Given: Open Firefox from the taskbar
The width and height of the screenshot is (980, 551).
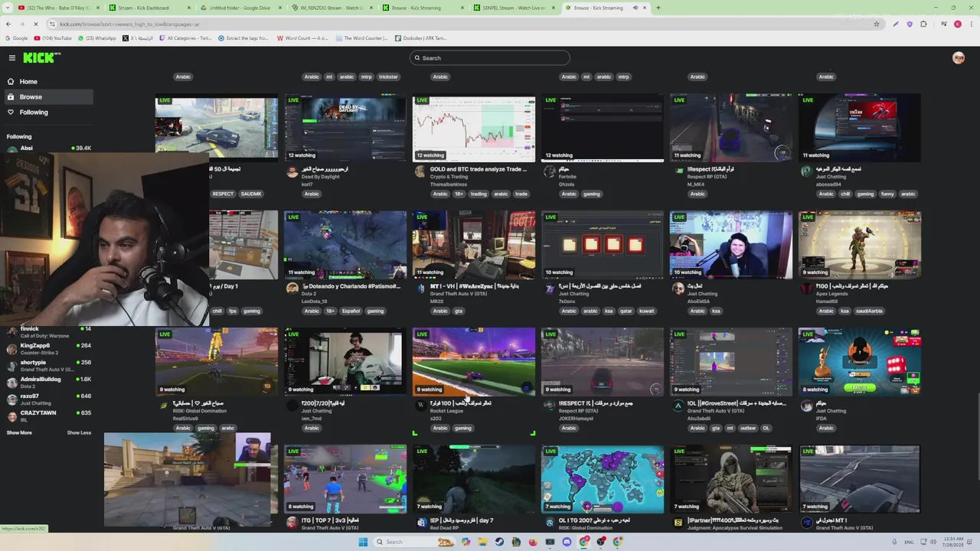Looking at the screenshot, I should 533,542.
